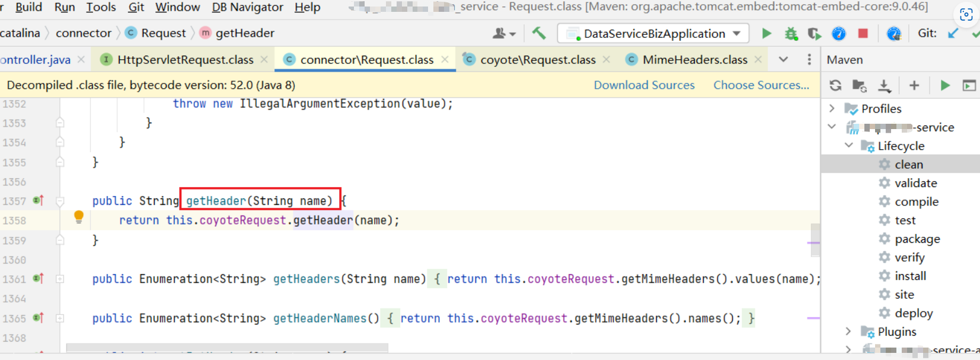Open the Window menu
The image size is (980, 360).
click(177, 7)
